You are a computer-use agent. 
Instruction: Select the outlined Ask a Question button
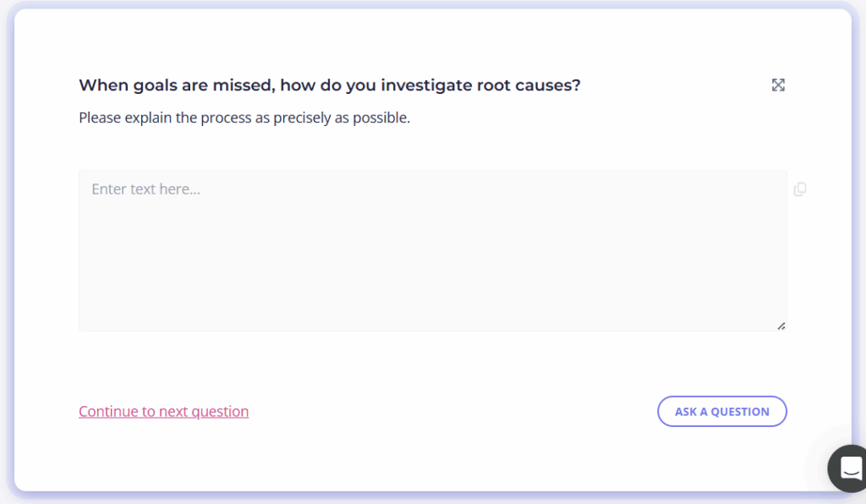[x=721, y=412]
